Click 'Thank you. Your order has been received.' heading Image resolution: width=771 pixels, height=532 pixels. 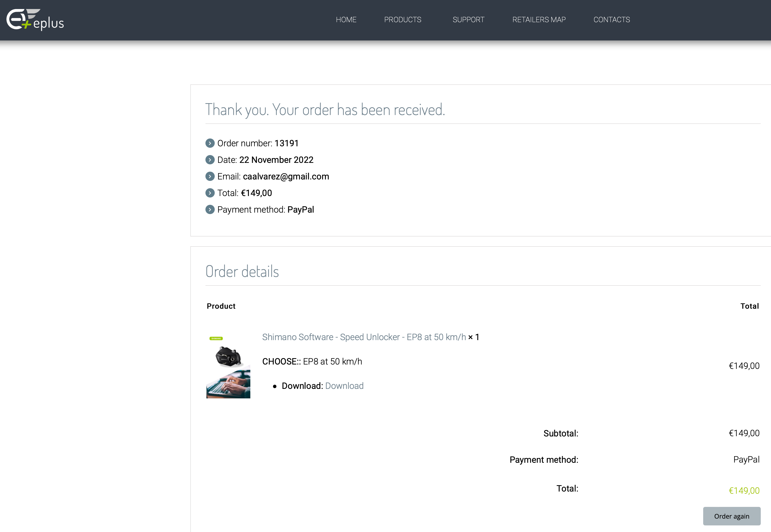click(x=325, y=110)
